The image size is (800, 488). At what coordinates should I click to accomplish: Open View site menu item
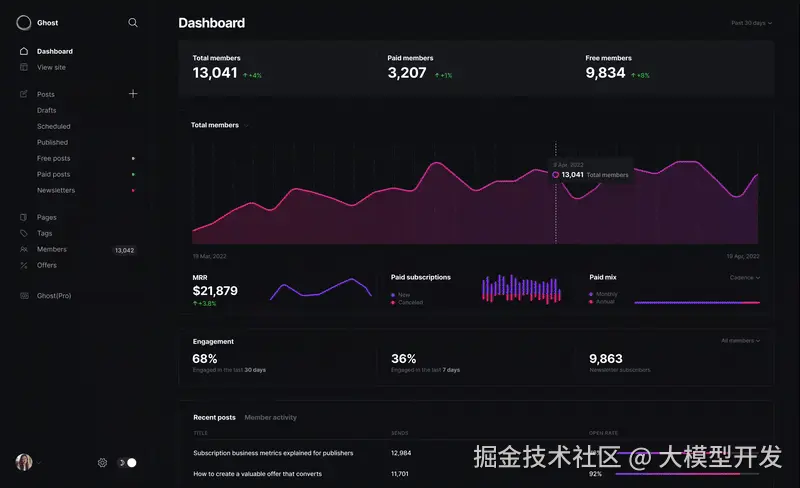click(51, 67)
